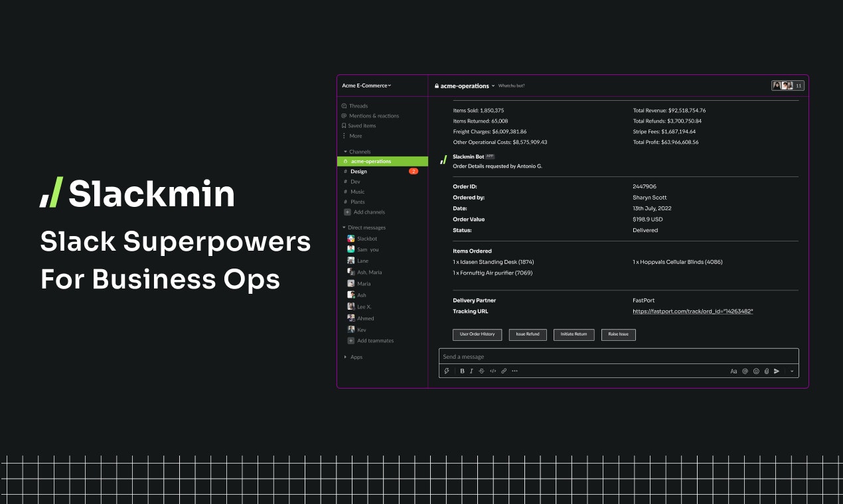Click the Add channels plus icon
The image size is (843, 504).
347,212
